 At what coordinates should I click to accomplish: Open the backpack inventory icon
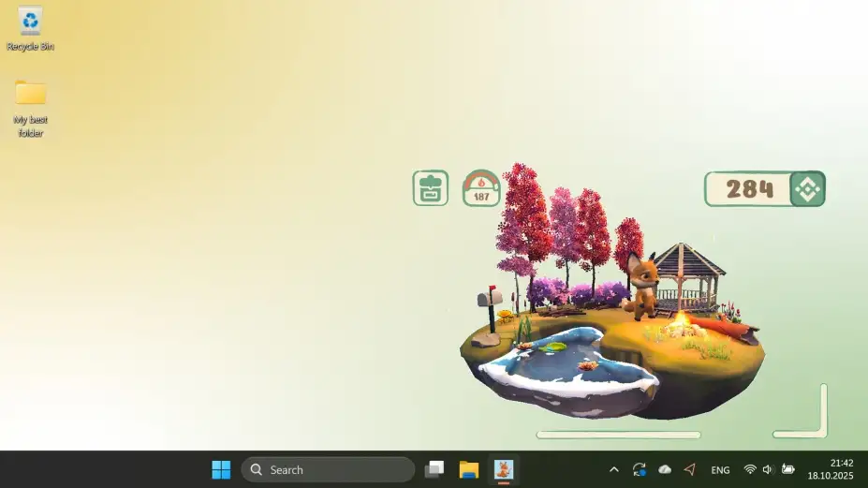[x=430, y=188]
